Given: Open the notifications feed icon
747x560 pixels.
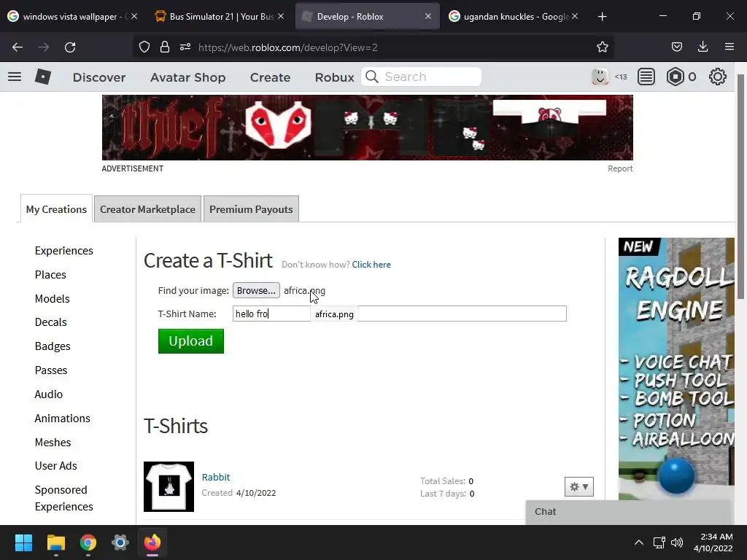Looking at the screenshot, I should tap(646, 77).
